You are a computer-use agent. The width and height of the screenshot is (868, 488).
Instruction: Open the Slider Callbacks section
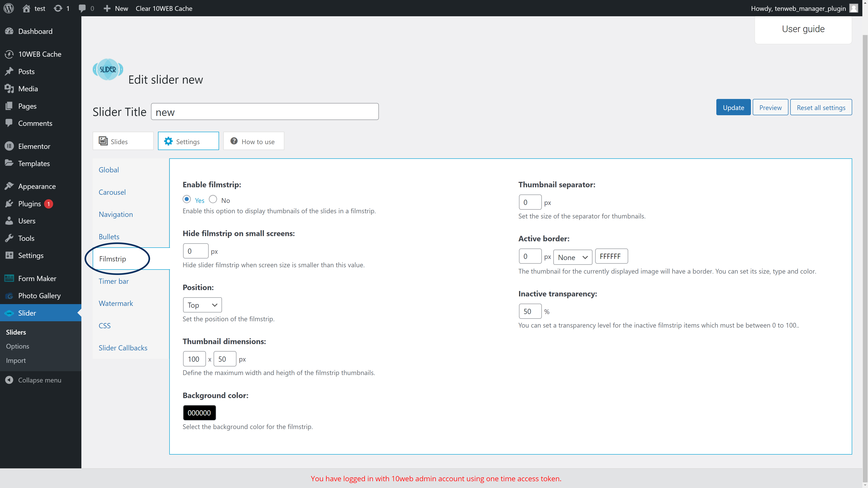tap(123, 347)
